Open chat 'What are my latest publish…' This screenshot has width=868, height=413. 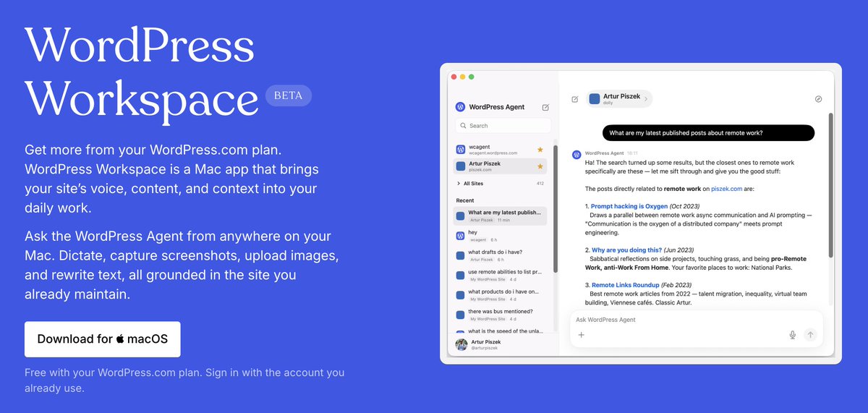pyautogui.click(x=501, y=216)
